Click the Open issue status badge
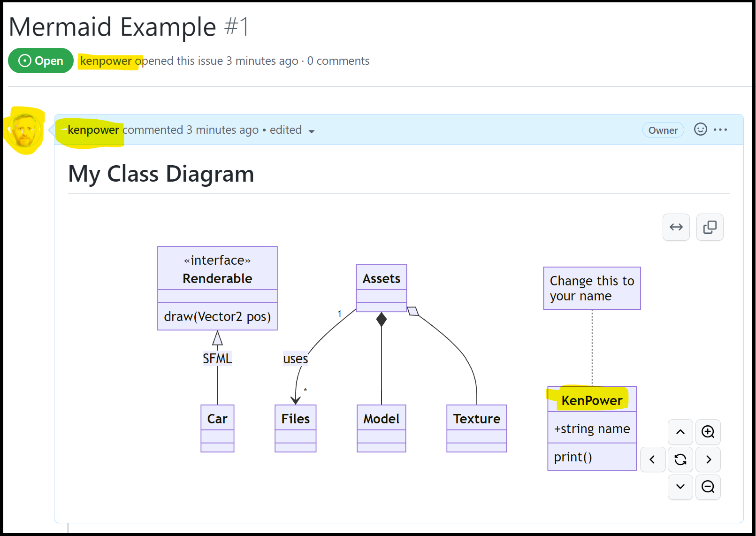 (40, 60)
